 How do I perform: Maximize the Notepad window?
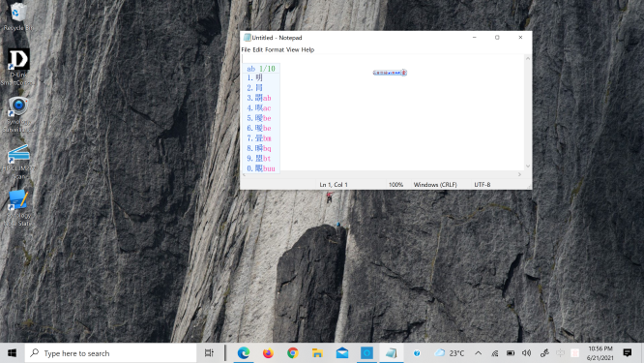tap(497, 38)
